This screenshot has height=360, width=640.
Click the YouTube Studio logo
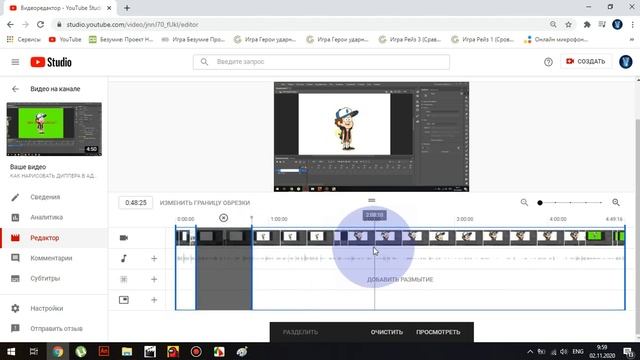(x=51, y=62)
